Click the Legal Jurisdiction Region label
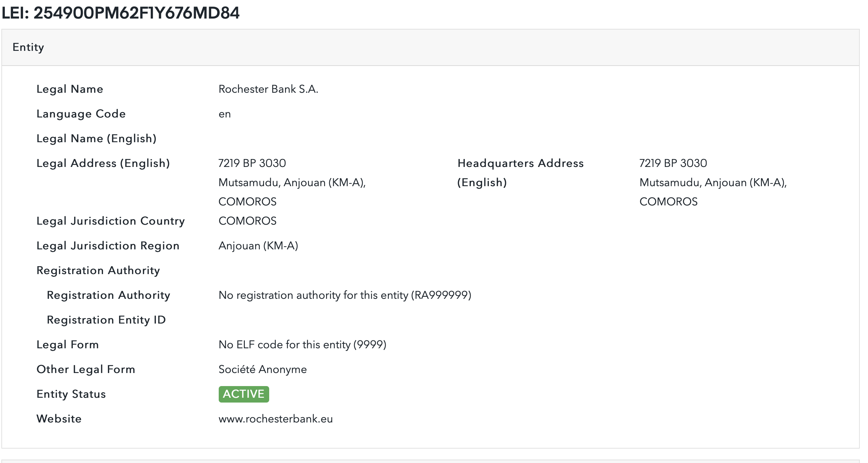Screen dimensions: 868x463 [108, 246]
